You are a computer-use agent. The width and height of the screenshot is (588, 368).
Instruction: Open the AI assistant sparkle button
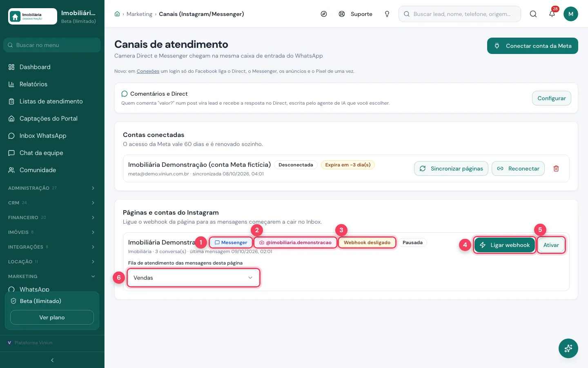tap(568, 348)
